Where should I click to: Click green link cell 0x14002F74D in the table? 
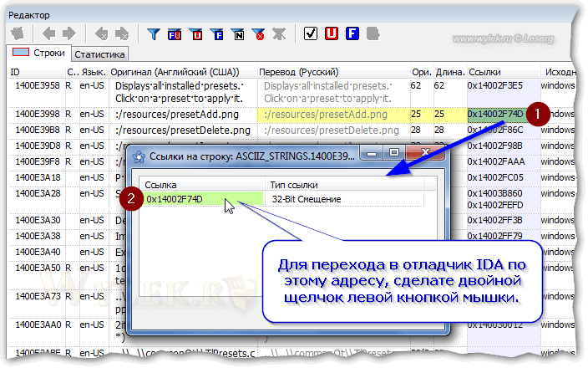[x=495, y=114]
